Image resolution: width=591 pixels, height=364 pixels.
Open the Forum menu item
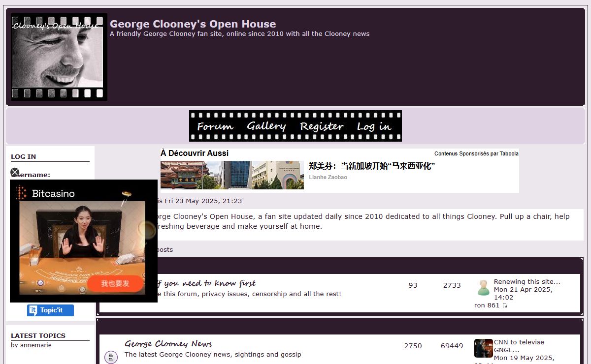[x=215, y=126]
